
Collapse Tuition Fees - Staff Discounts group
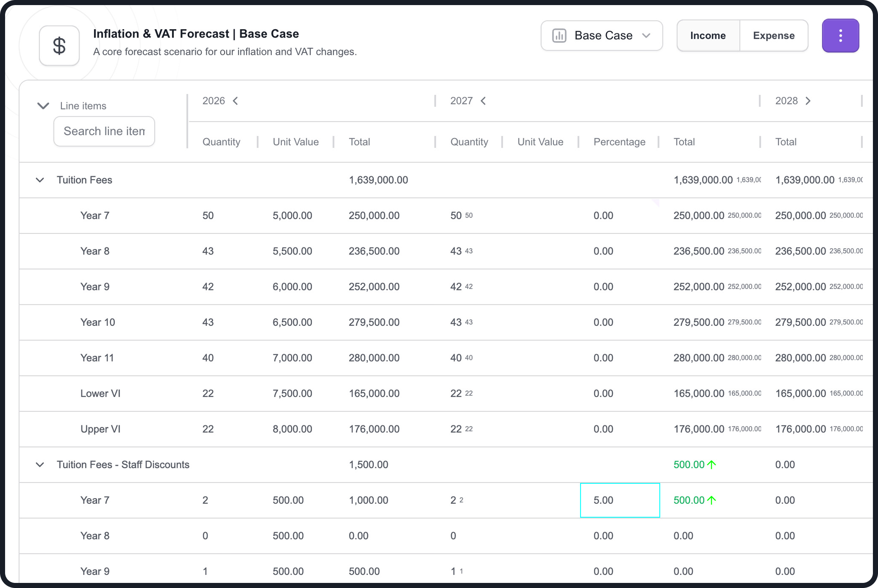tap(40, 465)
